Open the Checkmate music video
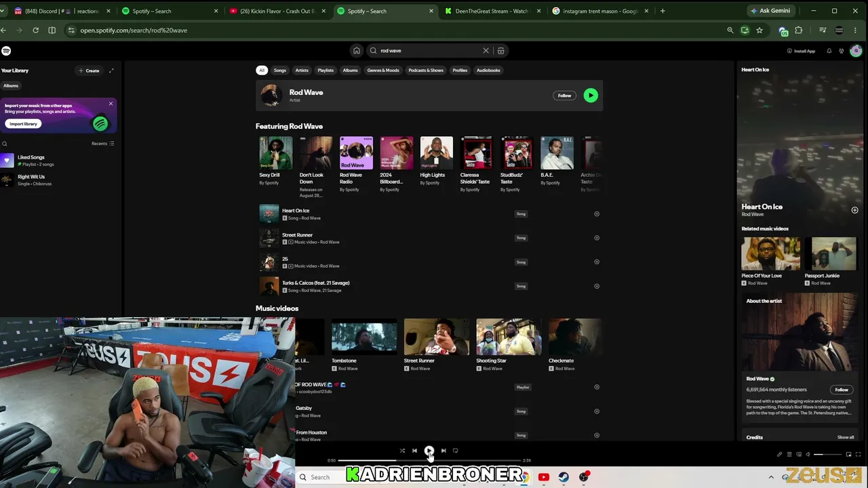Screen dimensions: 868x488 pos(575,337)
